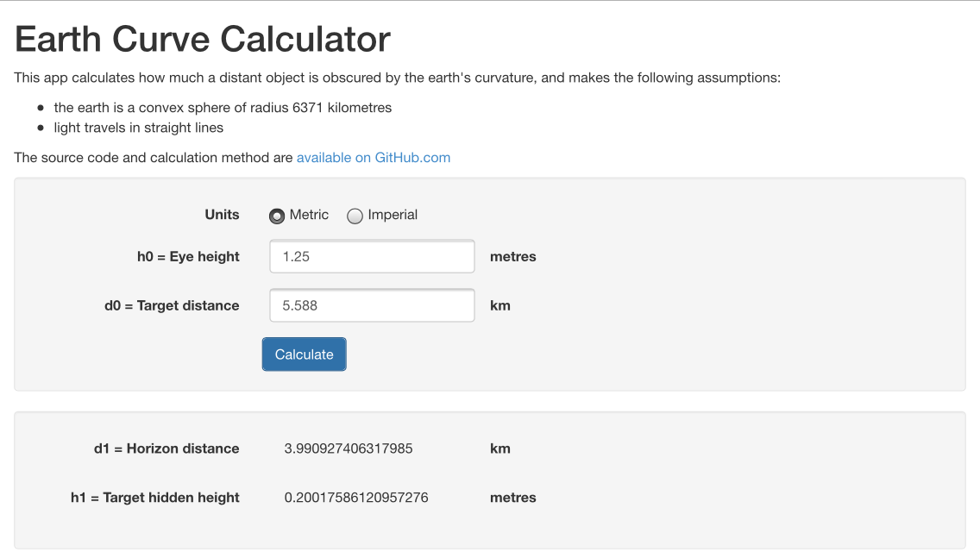980x552 pixels.
Task: Click the hidden height value 0.20017586120957276
Action: tap(356, 498)
